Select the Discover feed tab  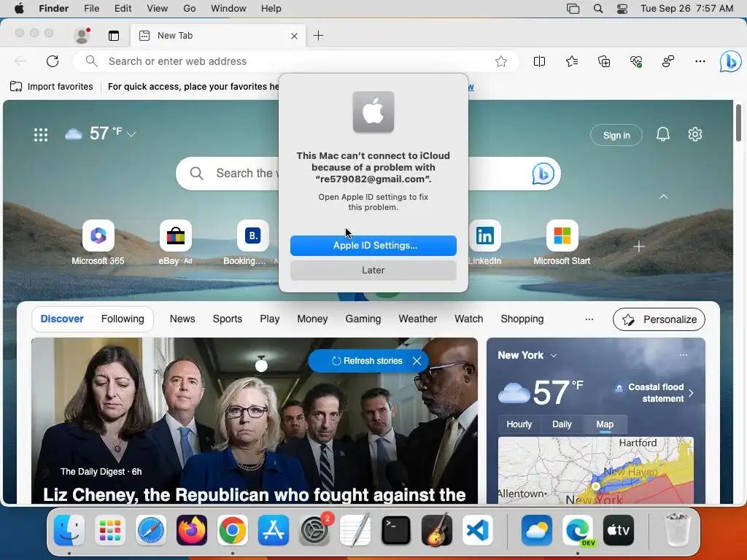pyautogui.click(x=62, y=319)
